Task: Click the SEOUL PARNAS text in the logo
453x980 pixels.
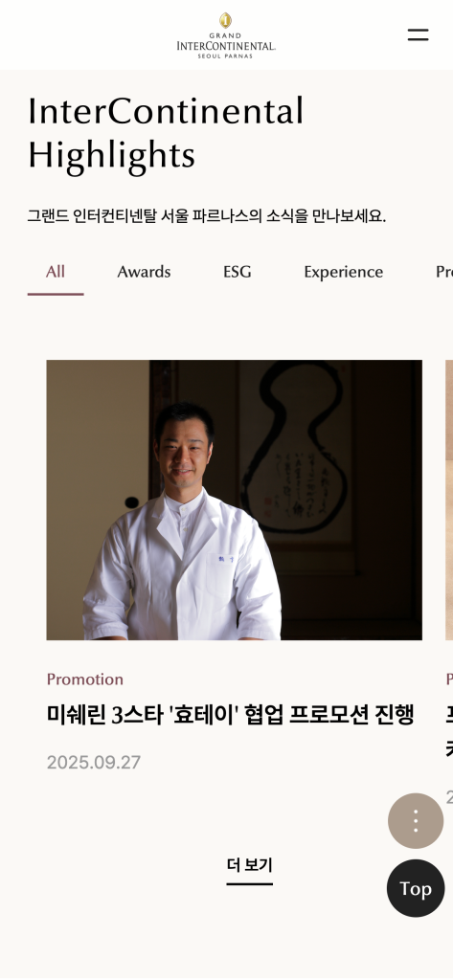Action: tap(225, 56)
